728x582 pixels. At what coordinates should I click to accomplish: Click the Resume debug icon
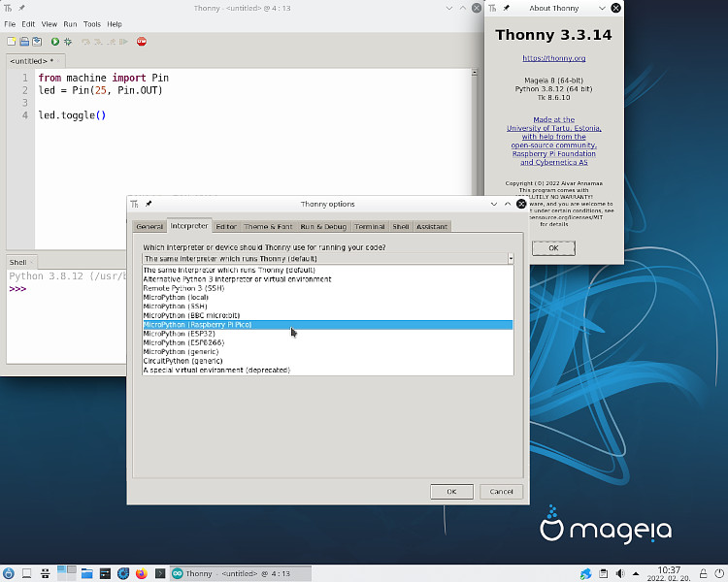click(123, 42)
